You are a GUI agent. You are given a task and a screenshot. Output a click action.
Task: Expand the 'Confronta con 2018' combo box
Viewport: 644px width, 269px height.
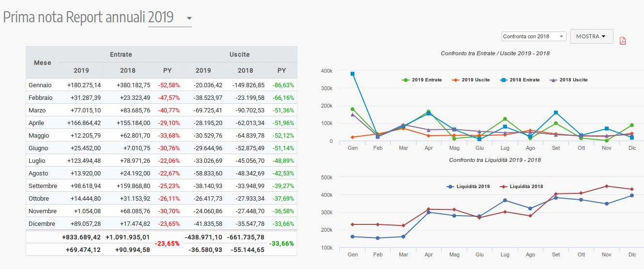pyautogui.click(x=534, y=36)
